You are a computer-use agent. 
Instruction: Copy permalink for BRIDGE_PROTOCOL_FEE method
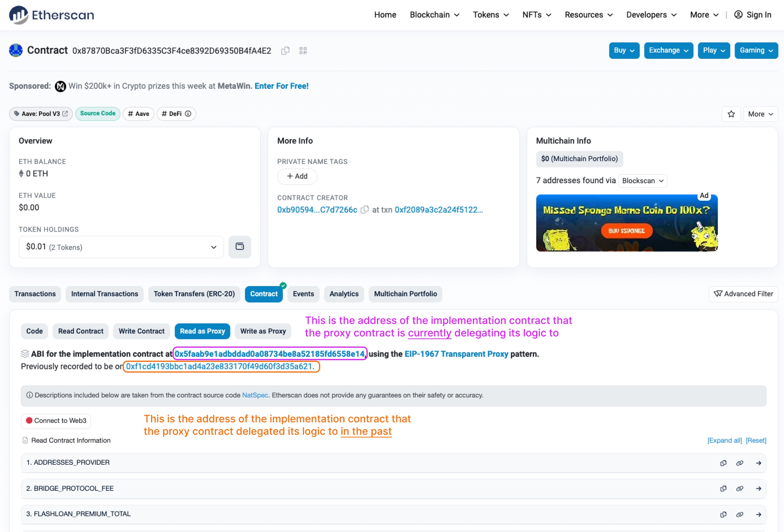point(739,488)
